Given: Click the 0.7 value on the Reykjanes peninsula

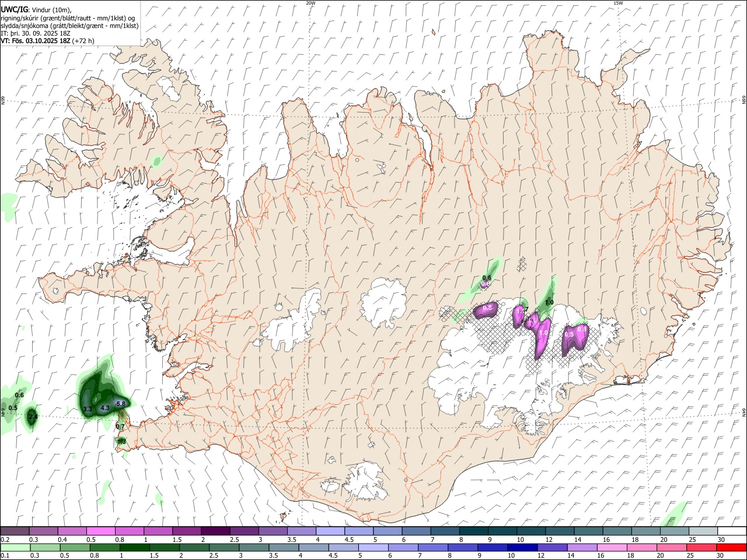Looking at the screenshot, I should point(120,426).
